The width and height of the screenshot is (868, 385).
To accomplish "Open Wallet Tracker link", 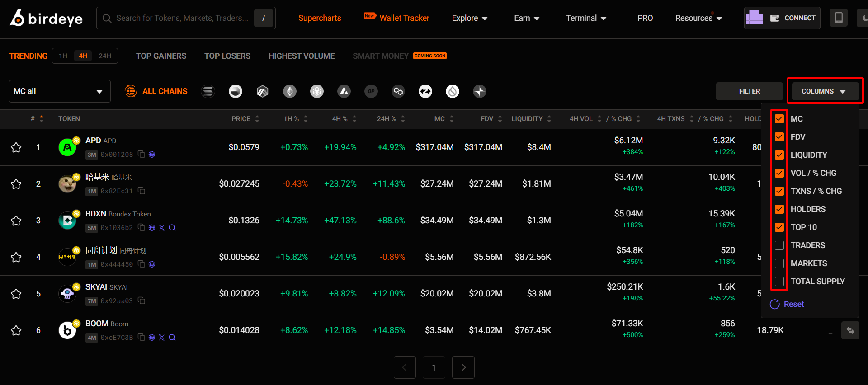I will click(404, 18).
